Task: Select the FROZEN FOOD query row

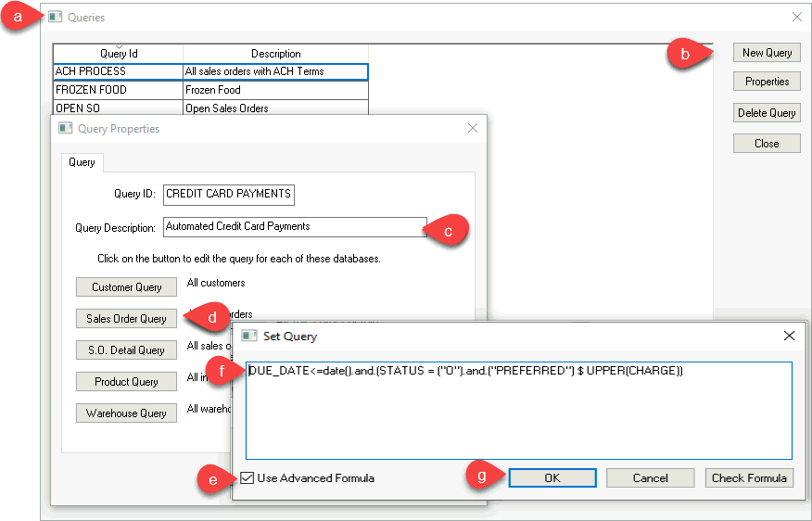Action: [x=118, y=90]
